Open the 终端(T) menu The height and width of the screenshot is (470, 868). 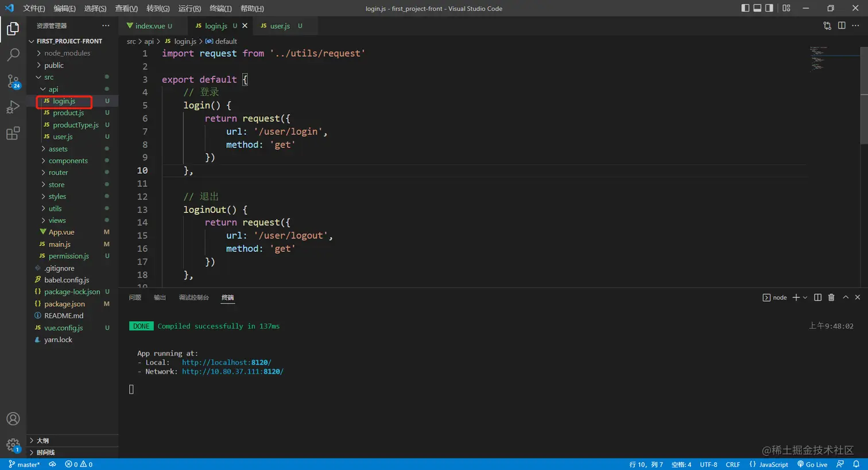coord(220,9)
